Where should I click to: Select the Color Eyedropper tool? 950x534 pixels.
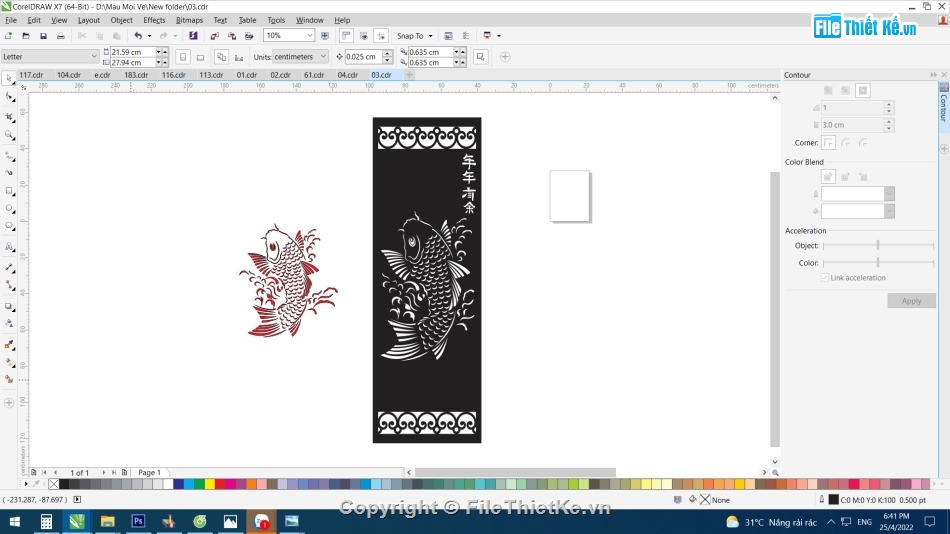pos(9,344)
